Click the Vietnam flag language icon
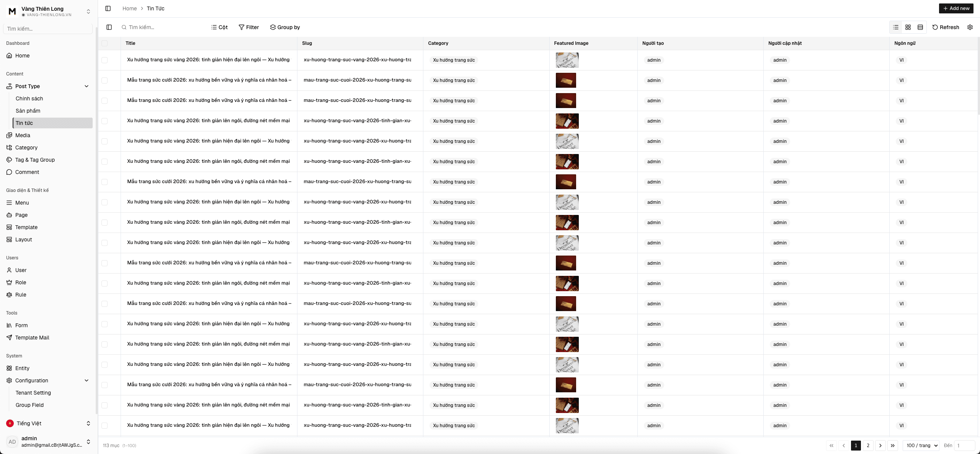Viewport: 980px width, 454px height. click(10, 423)
